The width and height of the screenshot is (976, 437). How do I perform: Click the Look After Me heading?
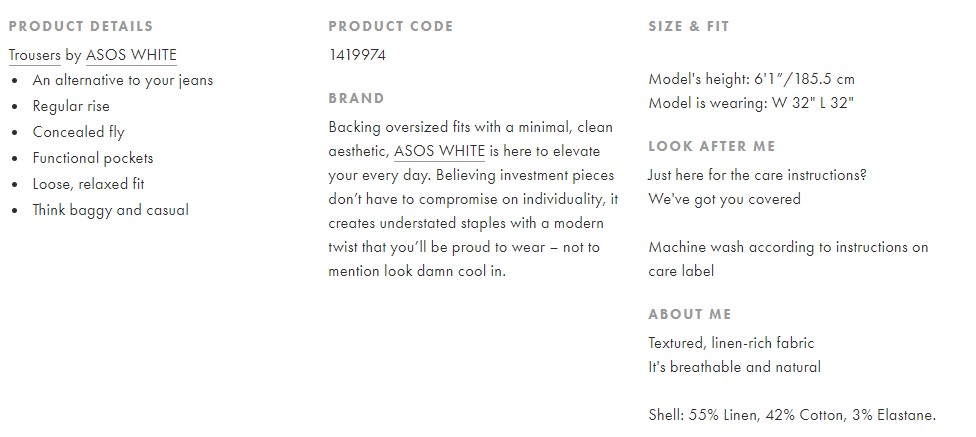pos(712,146)
